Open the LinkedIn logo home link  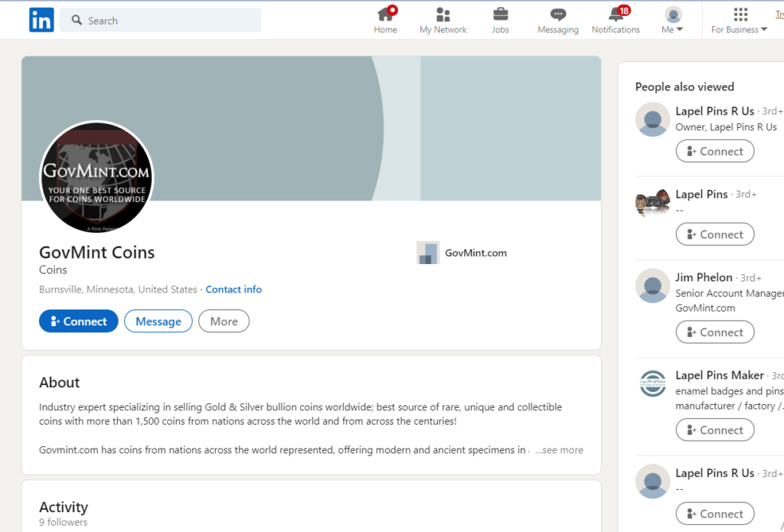pyautogui.click(x=41, y=20)
